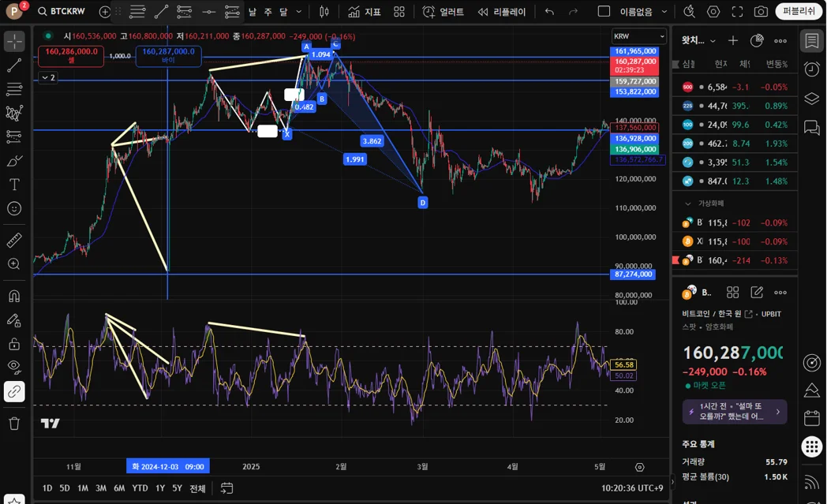
Task: Open the 얼러트 alert button
Action: 443,12
